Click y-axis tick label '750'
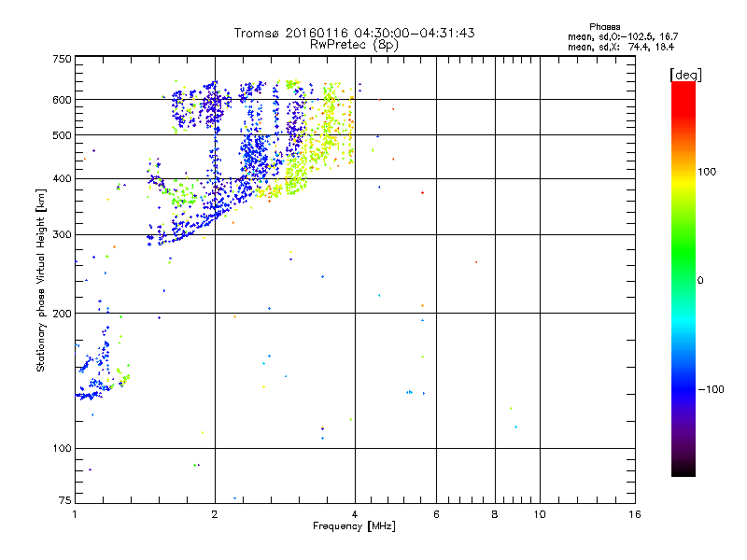Viewport: 747px width, 560px height. click(x=62, y=59)
